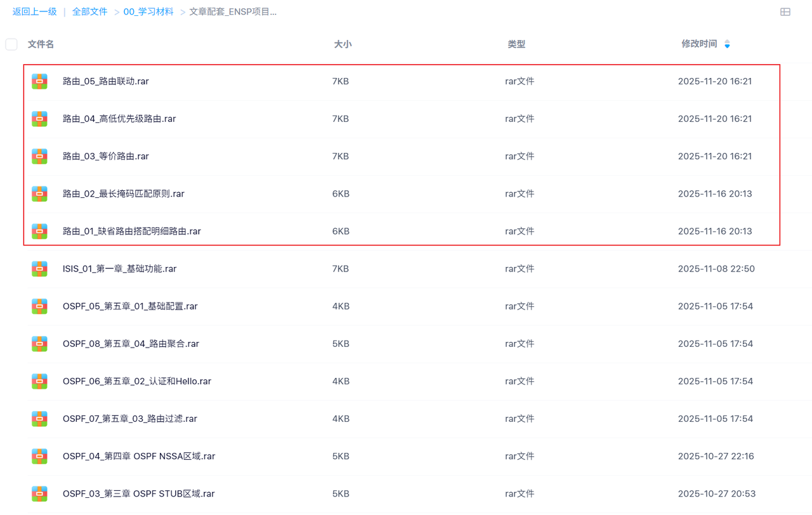
Task: Switch view with the list/grid layout icon
Action: [x=785, y=12]
